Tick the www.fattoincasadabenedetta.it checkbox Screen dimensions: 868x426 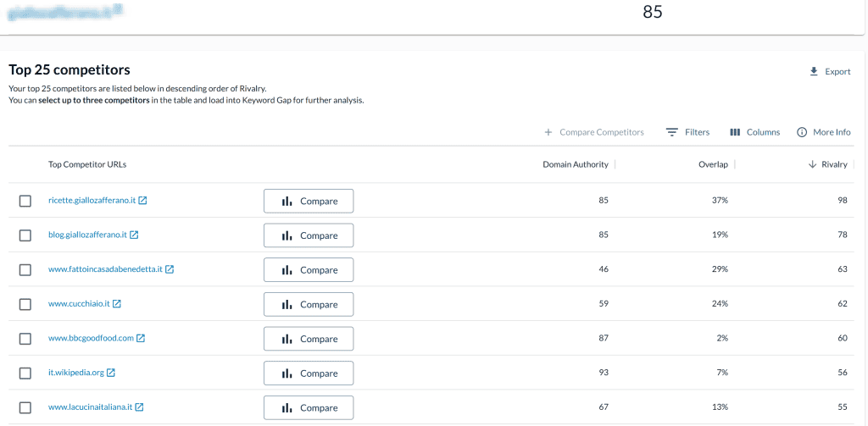click(25, 269)
